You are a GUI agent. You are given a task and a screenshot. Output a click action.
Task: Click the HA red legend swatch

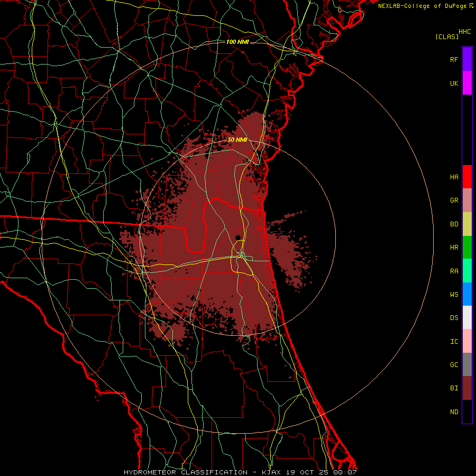pos(467,177)
